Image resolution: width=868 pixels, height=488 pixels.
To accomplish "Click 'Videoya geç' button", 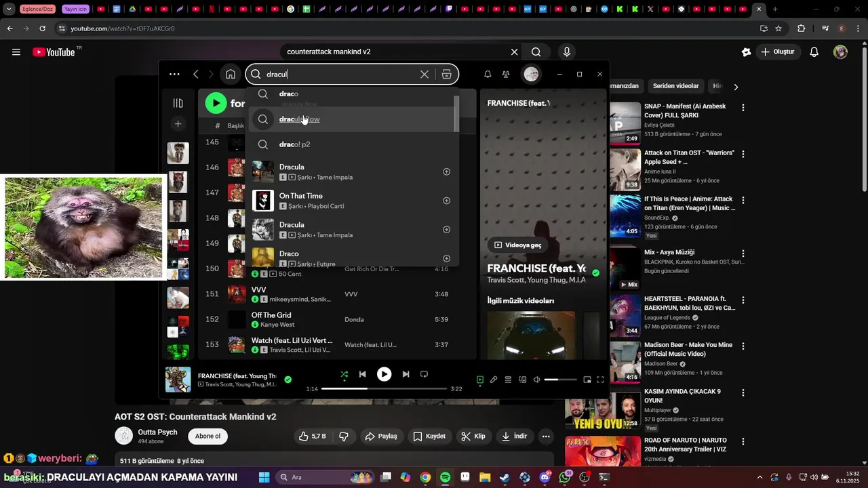I will [x=517, y=245].
